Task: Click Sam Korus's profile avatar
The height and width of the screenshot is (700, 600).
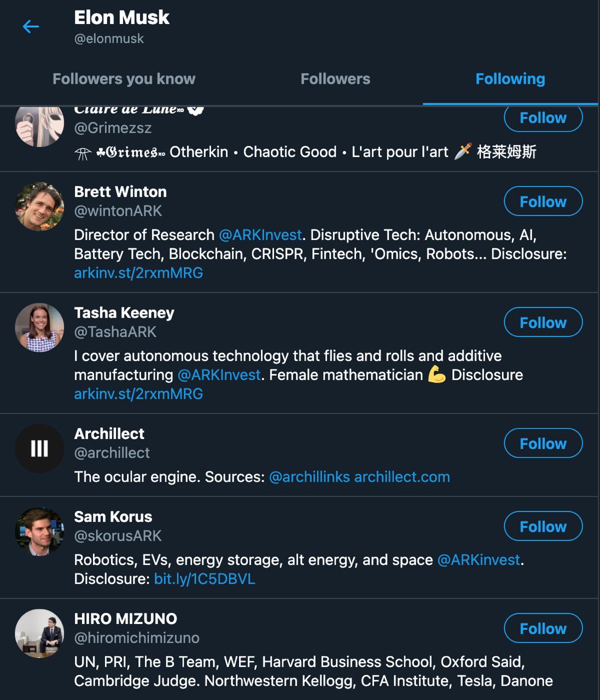Action: point(39,532)
